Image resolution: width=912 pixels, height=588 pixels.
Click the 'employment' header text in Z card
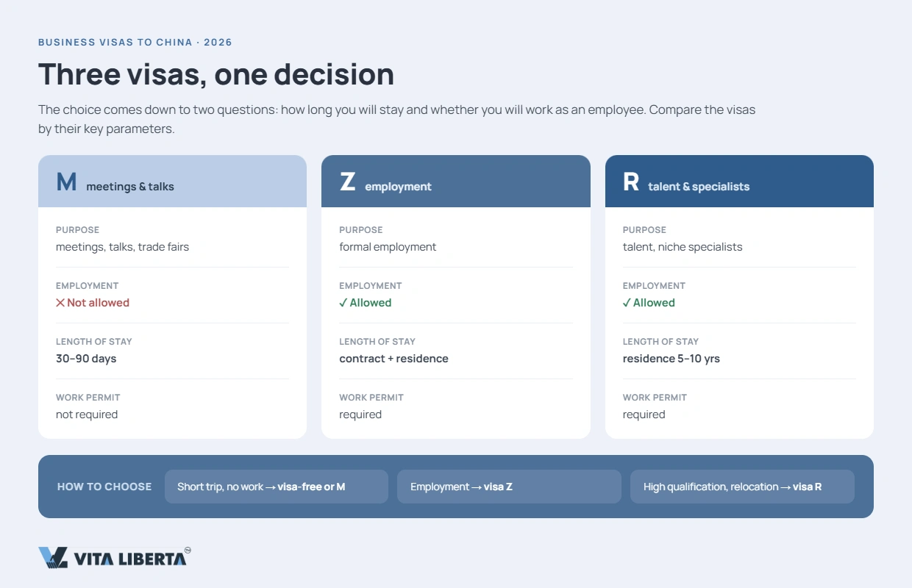click(x=398, y=187)
